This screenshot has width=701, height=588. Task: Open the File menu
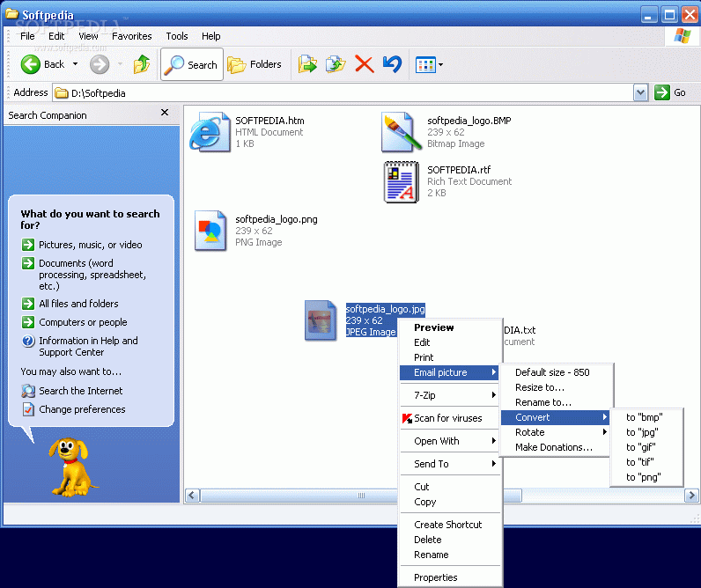[27, 36]
